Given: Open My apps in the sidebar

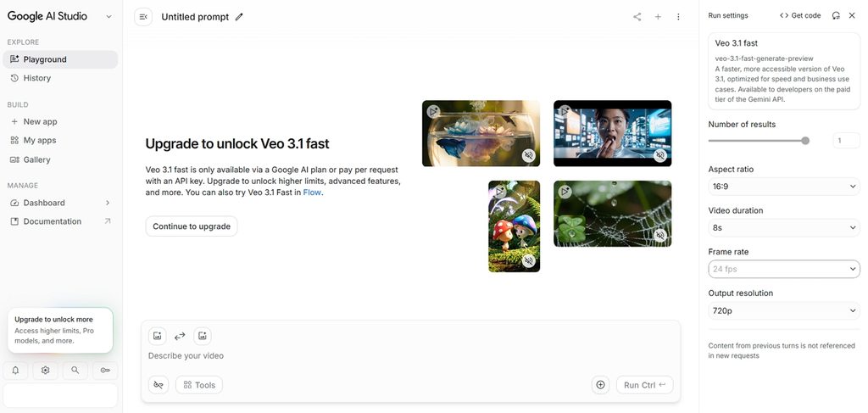Looking at the screenshot, I should click(x=60, y=140).
